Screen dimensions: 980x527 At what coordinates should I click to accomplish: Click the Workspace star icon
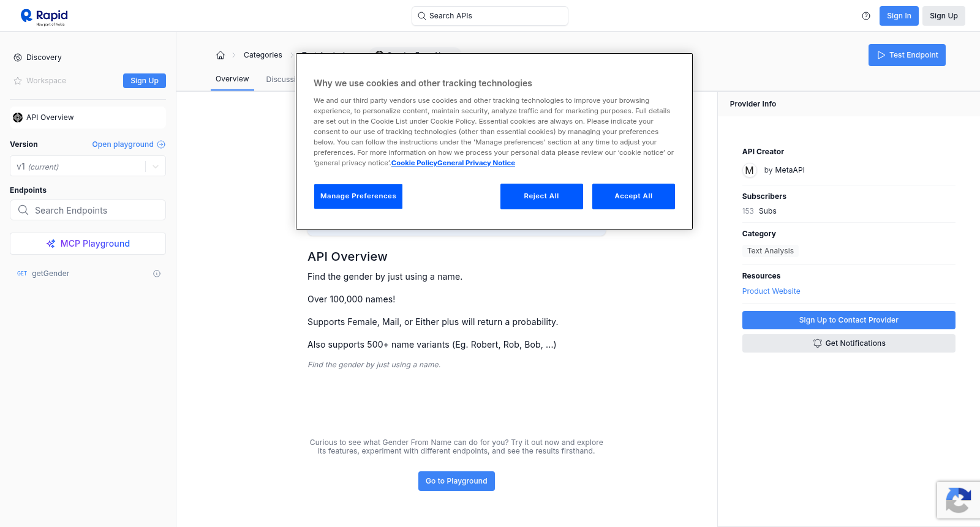(18, 81)
